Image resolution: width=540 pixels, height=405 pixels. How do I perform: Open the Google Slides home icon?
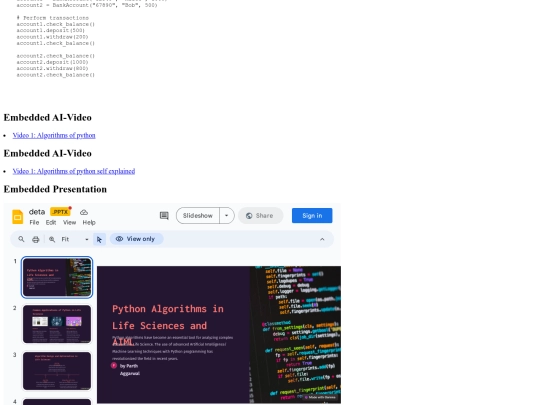point(18,217)
